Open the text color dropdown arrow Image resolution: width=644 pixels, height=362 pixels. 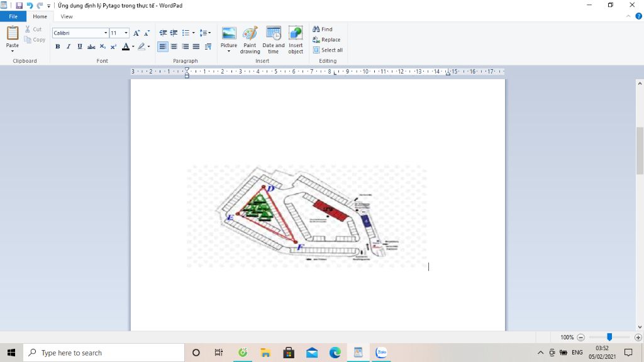[x=133, y=47]
